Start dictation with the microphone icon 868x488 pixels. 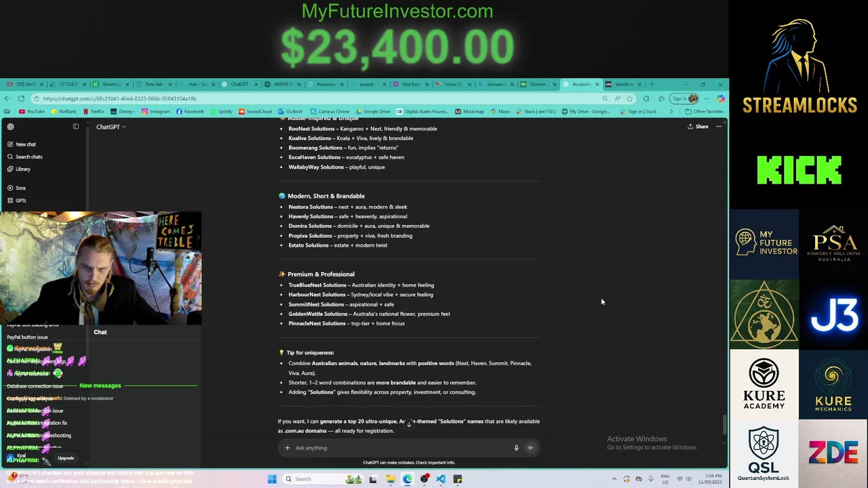516,447
